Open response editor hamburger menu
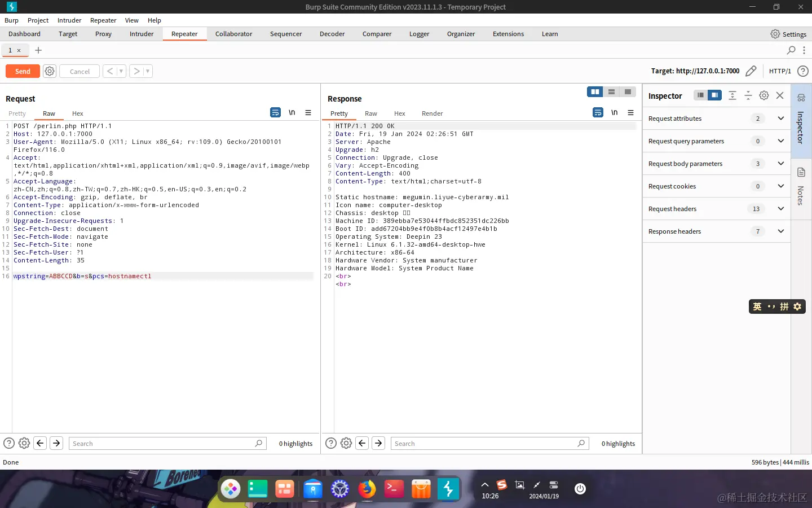The height and width of the screenshot is (508, 812). 630,112
